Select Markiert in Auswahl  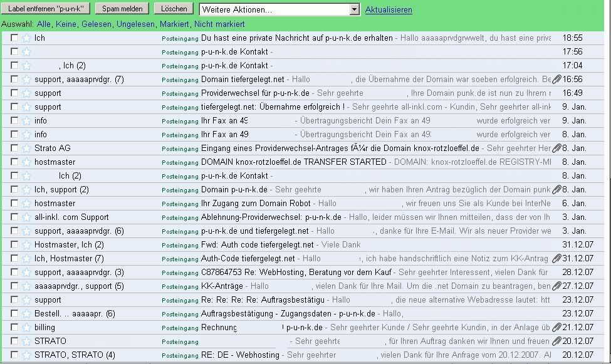[174, 24]
